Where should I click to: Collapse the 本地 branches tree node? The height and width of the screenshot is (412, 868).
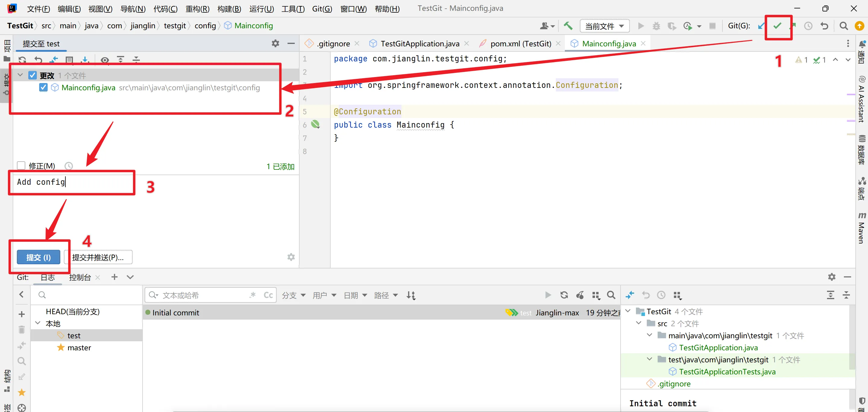[x=38, y=323]
